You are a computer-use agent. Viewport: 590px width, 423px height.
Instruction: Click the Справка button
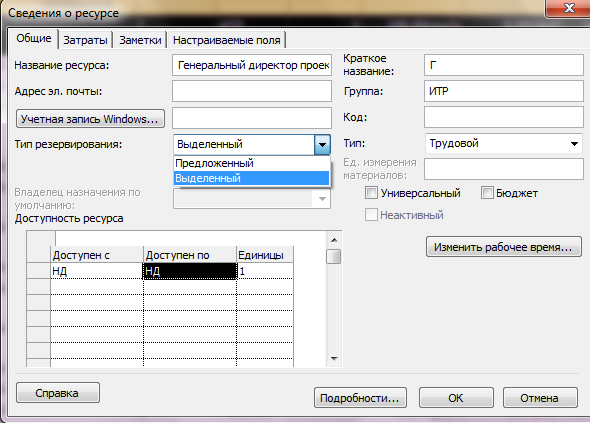pos(58,393)
